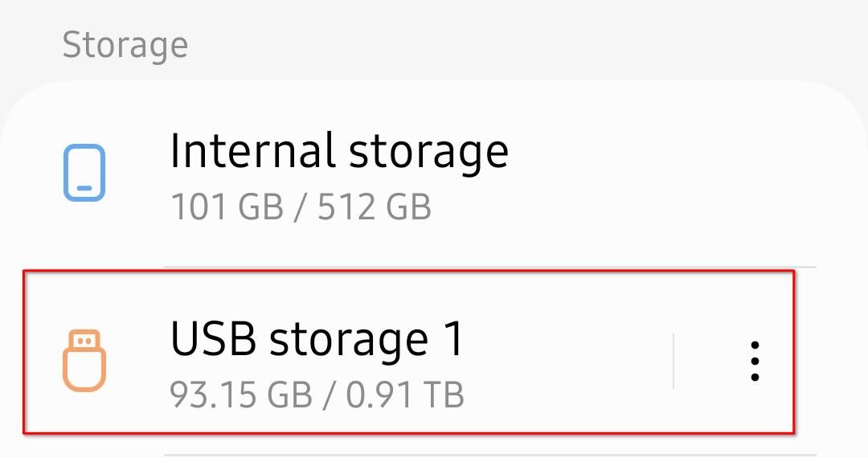
Task: Click the internal storage capacity line
Action: 301,207
